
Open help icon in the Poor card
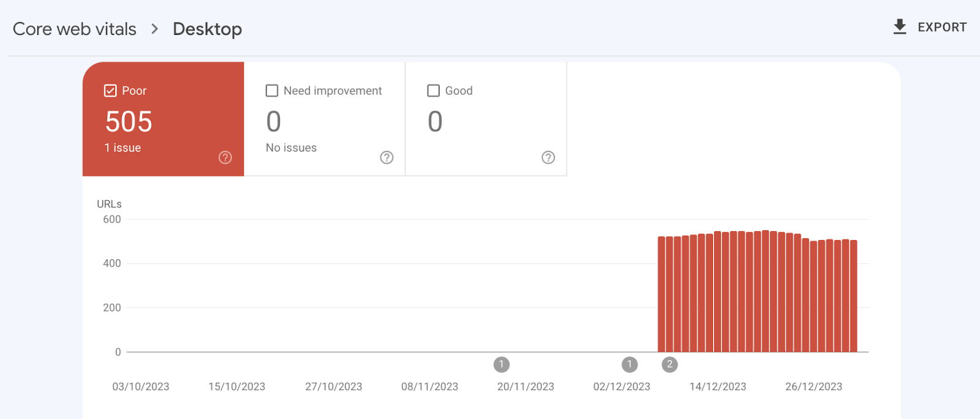(x=225, y=157)
